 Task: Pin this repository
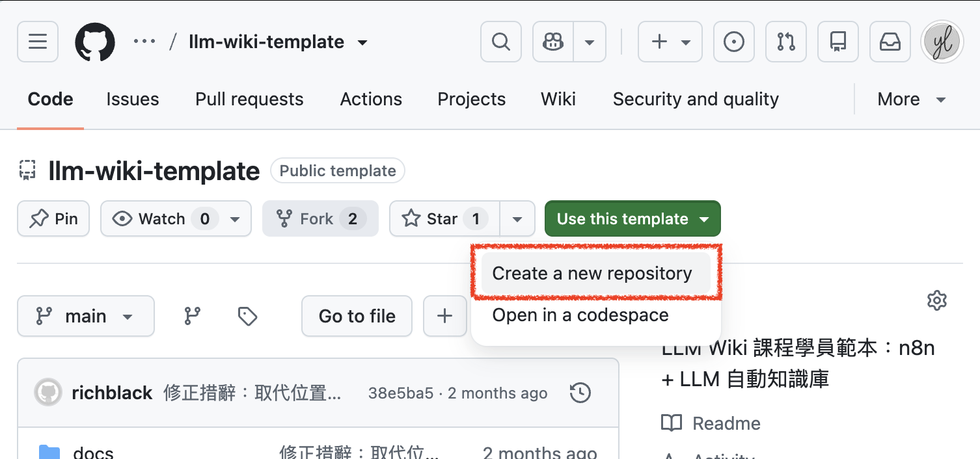coord(53,218)
